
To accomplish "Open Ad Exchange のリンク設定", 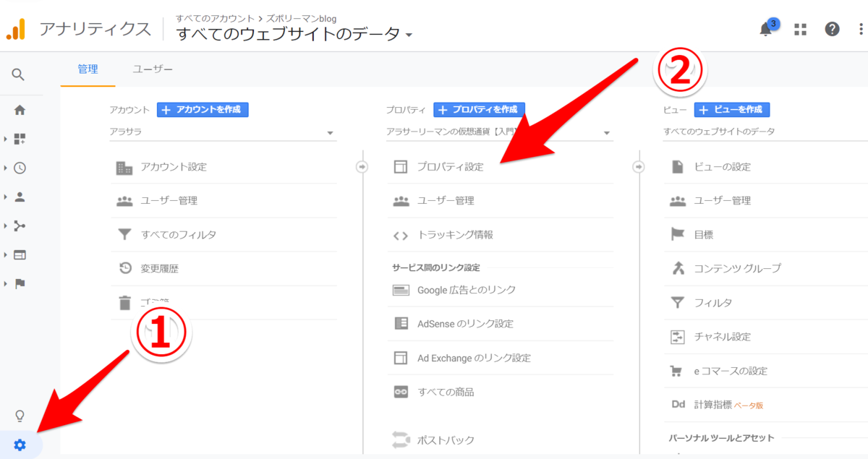I will pyautogui.click(x=474, y=358).
